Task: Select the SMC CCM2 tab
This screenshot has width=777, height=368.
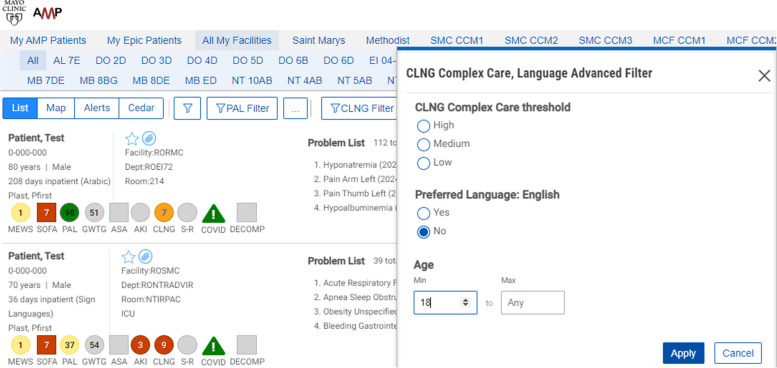Action: pos(531,41)
